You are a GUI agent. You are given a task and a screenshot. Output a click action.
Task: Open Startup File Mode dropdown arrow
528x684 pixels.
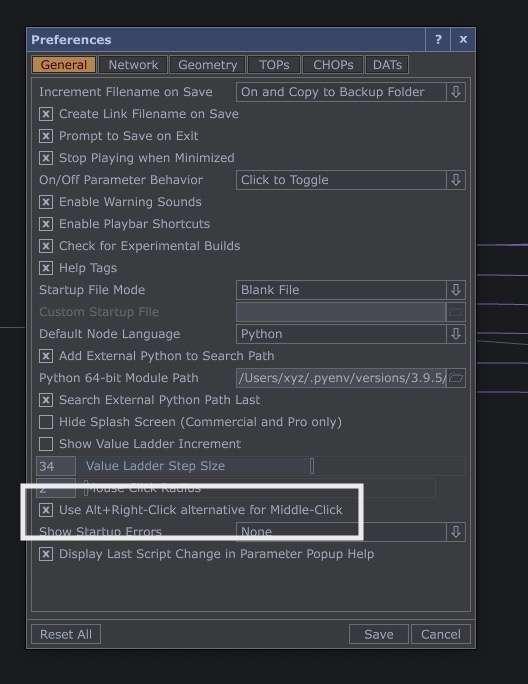456,290
